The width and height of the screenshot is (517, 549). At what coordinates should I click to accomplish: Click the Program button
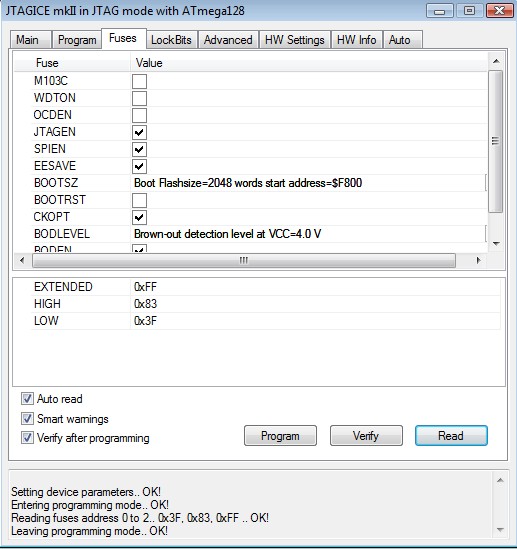pyautogui.click(x=280, y=436)
